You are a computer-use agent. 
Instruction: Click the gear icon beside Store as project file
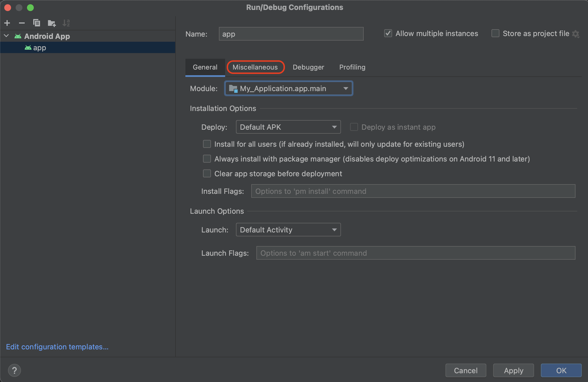[576, 34]
